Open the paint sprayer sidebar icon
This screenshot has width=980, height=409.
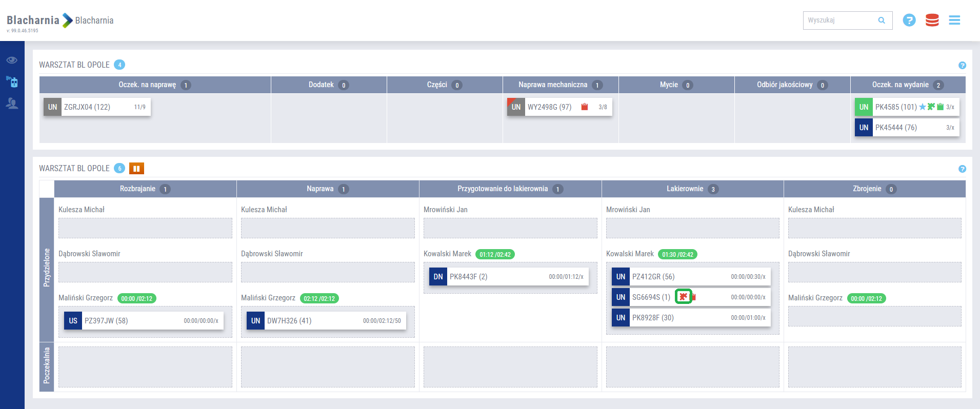[12, 81]
